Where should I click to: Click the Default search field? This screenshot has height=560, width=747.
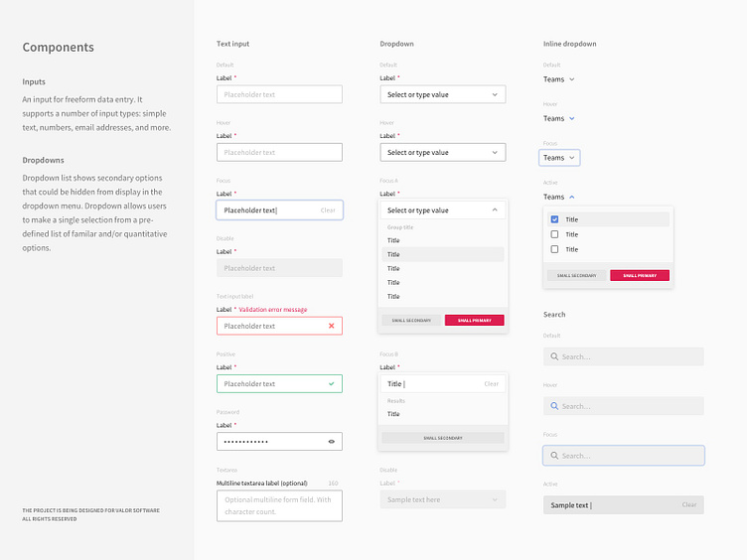(x=623, y=356)
